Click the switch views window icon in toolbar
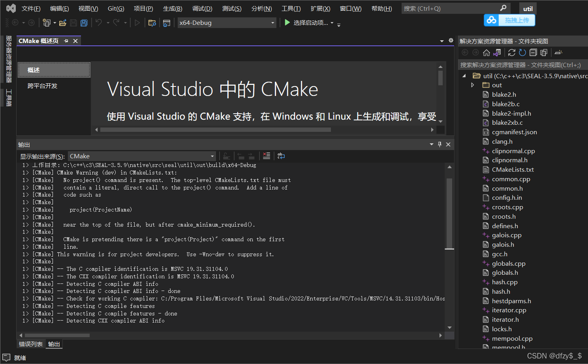Image resolution: width=588 pixels, height=364 pixels. (x=167, y=23)
